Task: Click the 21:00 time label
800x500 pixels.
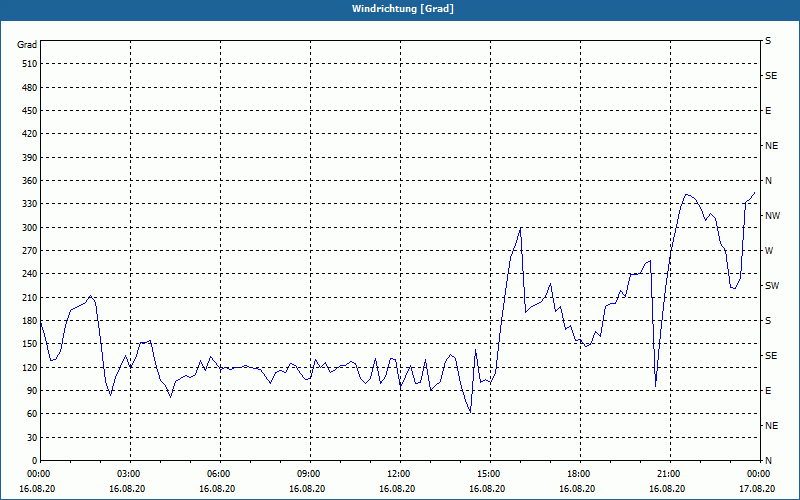Action: coord(667,473)
